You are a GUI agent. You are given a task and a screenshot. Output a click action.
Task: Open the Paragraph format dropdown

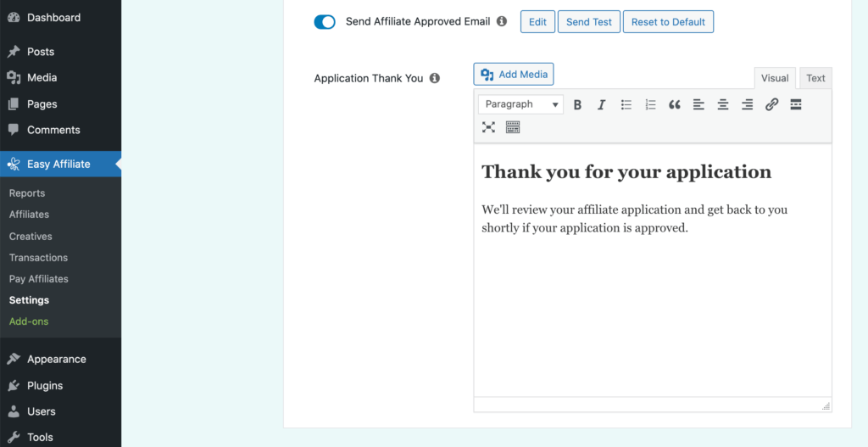pyautogui.click(x=521, y=104)
